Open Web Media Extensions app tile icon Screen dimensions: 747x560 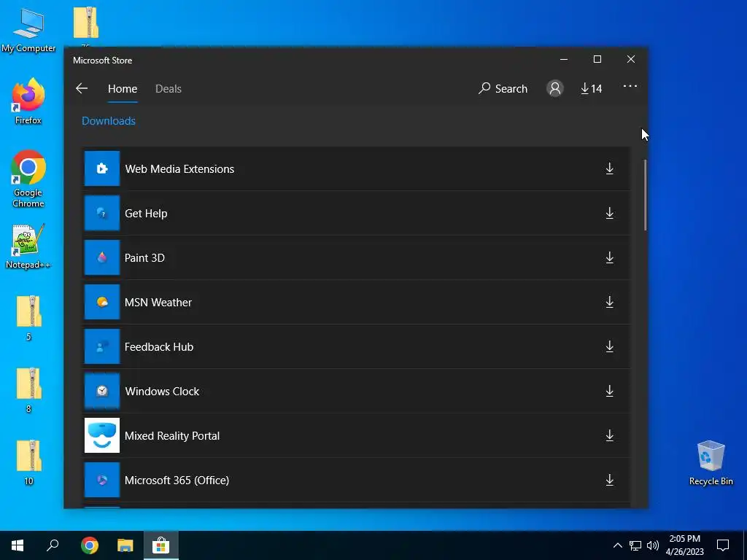[x=102, y=168]
